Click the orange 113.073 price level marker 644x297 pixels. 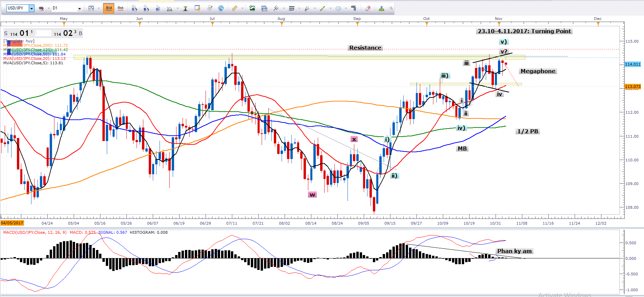pos(633,87)
